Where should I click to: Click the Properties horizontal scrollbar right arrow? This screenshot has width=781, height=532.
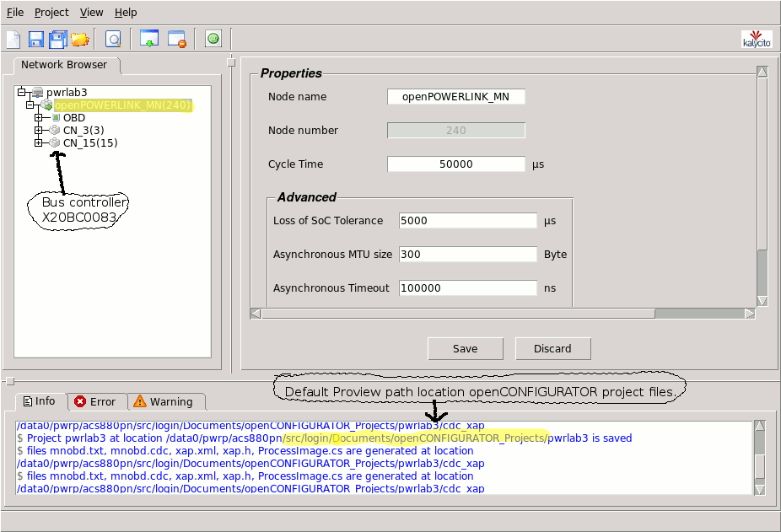click(x=750, y=314)
